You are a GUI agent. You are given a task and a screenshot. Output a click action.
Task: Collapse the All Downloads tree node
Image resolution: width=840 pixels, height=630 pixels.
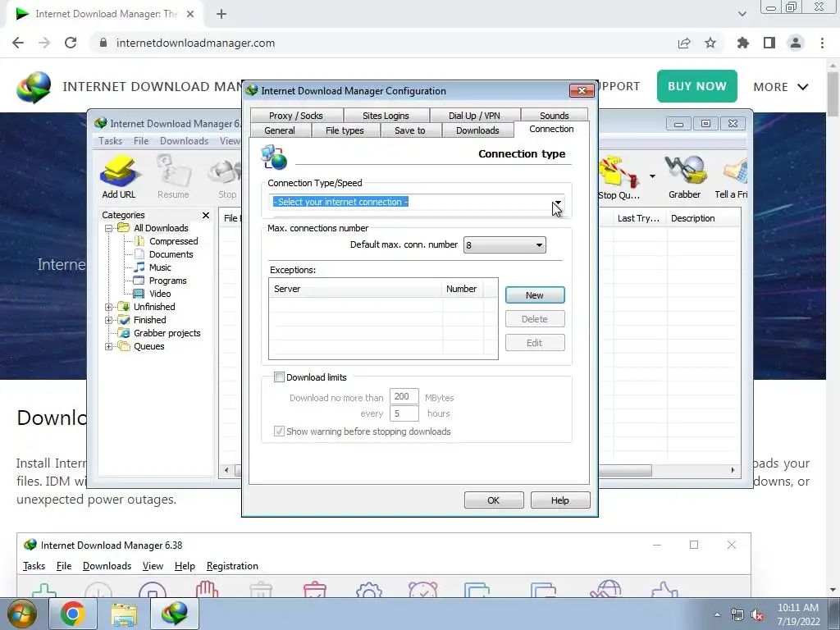click(109, 228)
